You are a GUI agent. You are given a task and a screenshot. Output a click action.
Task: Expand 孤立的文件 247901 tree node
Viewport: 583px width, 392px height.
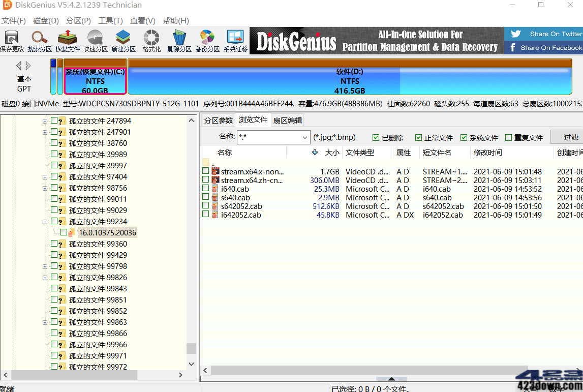[x=45, y=132]
